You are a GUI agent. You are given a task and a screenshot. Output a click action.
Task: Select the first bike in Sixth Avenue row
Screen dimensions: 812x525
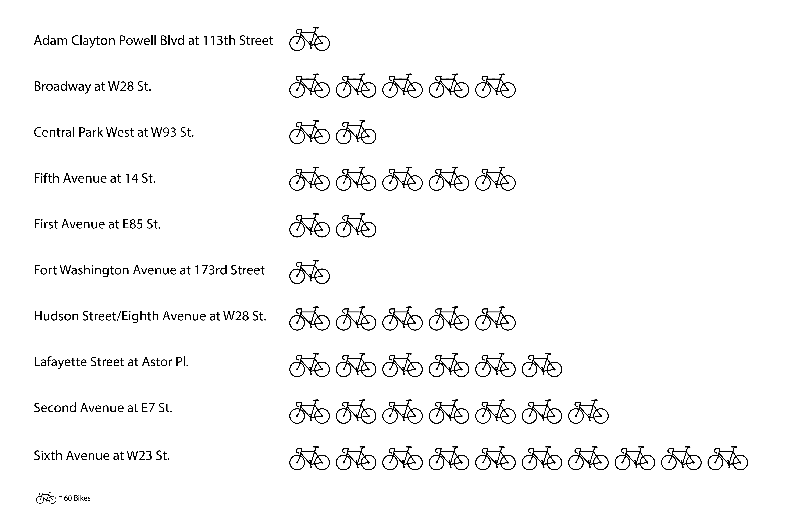coord(310,458)
